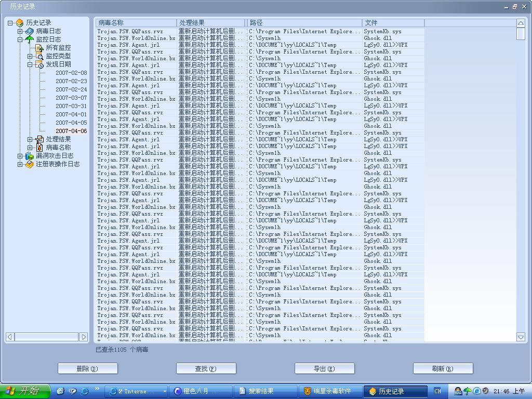Click the list's scroll down arrow
This screenshot has height=399, width=532.
pyautogui.click(x=521, y=337)
